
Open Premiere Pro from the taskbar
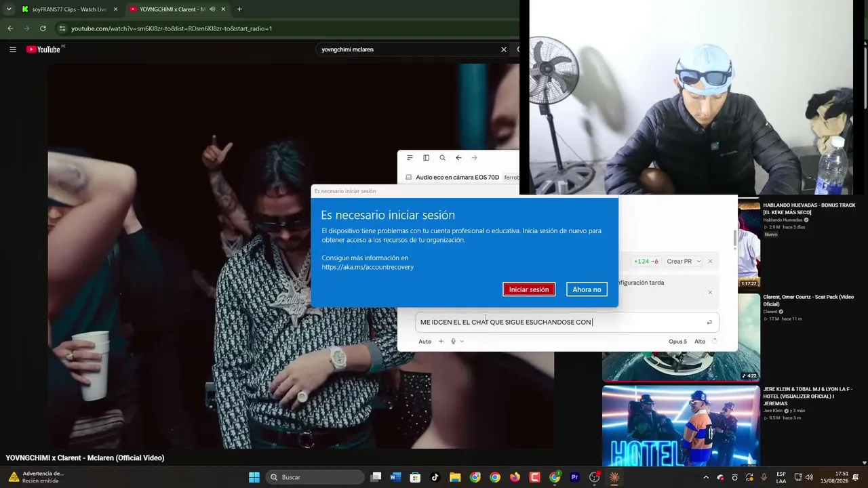(574, 477)
